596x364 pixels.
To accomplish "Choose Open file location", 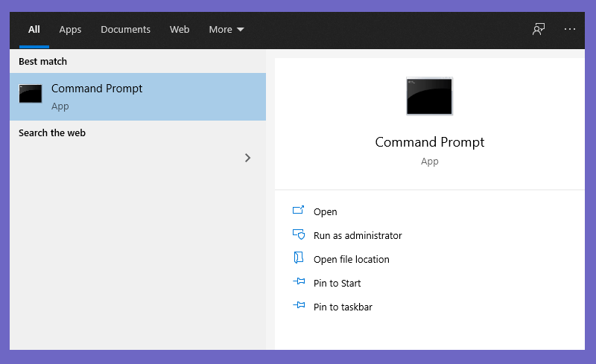I will coord(351,260).
